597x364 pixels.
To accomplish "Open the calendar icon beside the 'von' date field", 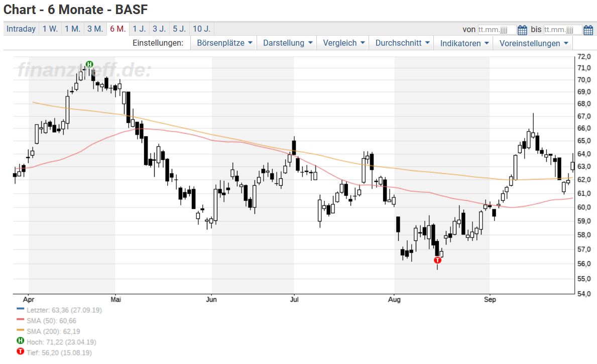I will (x=522, y=30).
